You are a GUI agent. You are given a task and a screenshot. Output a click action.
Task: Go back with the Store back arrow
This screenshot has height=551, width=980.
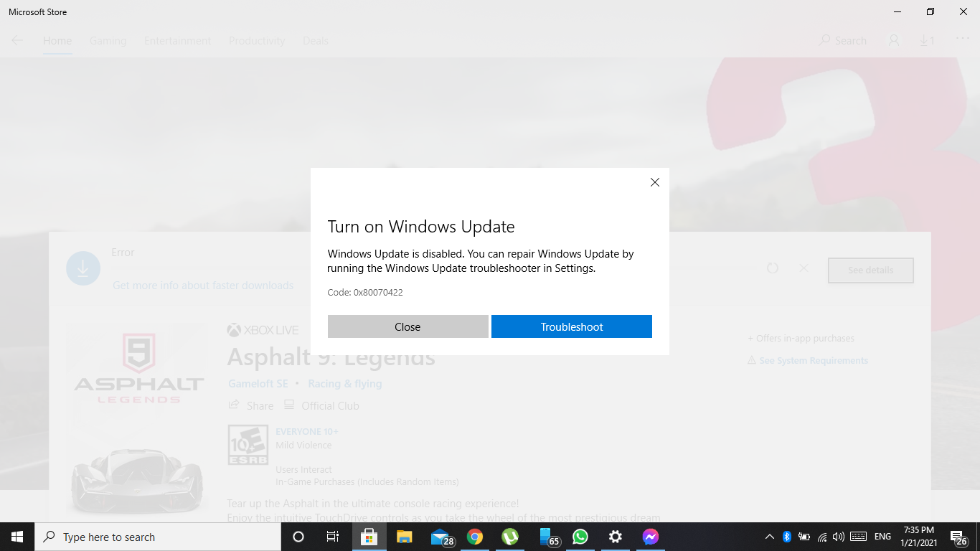(17, 41)
